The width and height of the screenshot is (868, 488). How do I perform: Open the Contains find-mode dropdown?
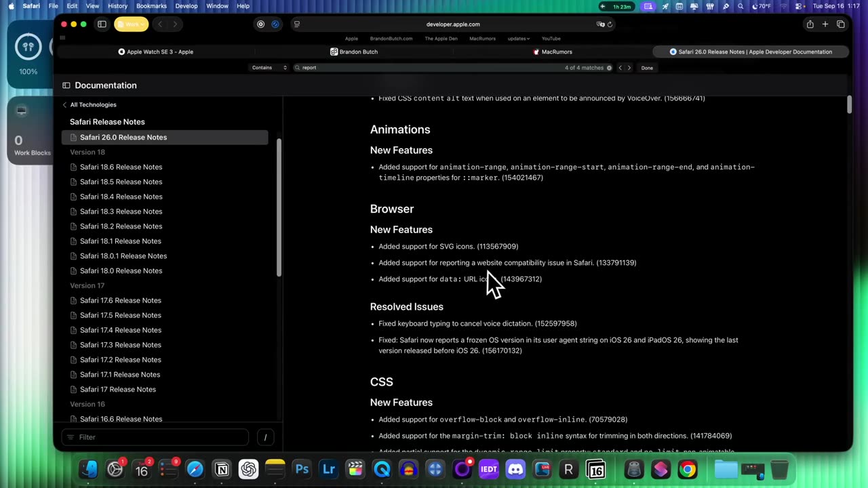269,68
